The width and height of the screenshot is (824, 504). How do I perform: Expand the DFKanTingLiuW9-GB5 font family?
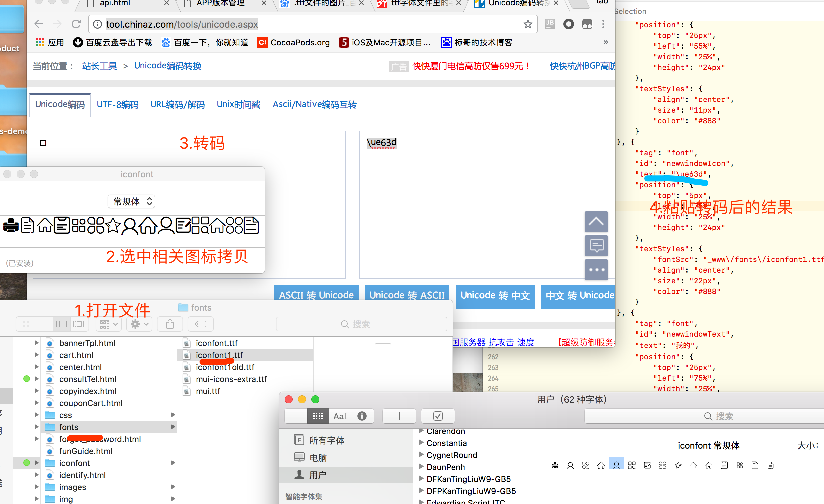click(x=421, y=479)
